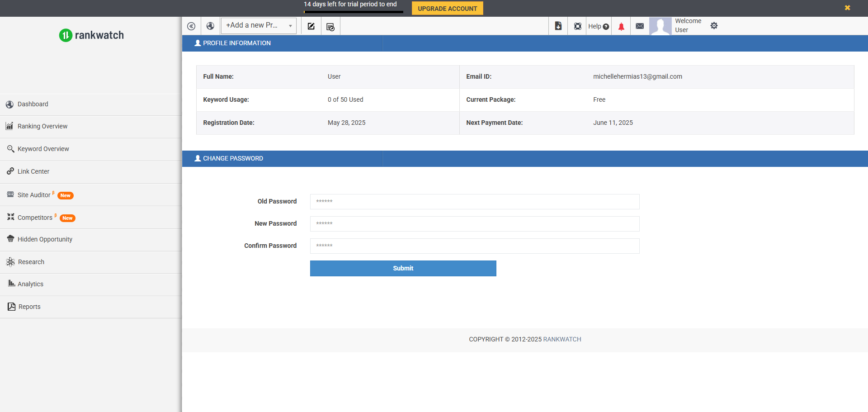Click the download file icon

pyautogui.click(x=558, y=26)
